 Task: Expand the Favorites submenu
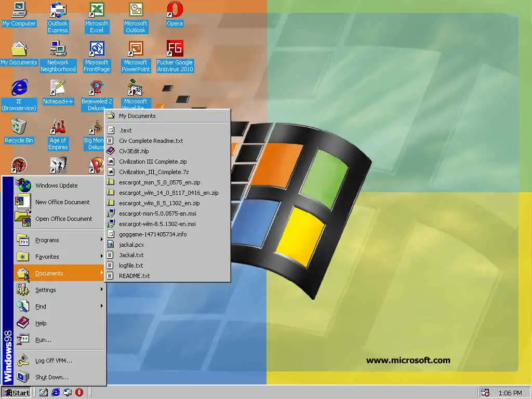(59, 257)
